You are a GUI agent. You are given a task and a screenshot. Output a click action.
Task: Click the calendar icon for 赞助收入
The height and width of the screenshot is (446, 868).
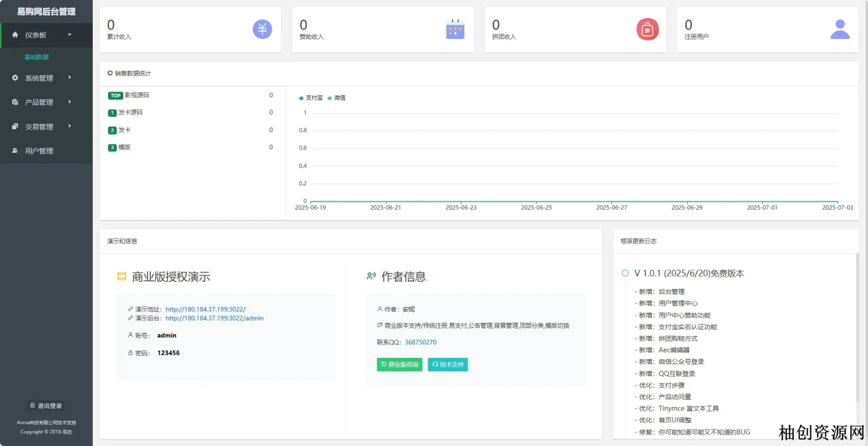(x=455, y=29)
